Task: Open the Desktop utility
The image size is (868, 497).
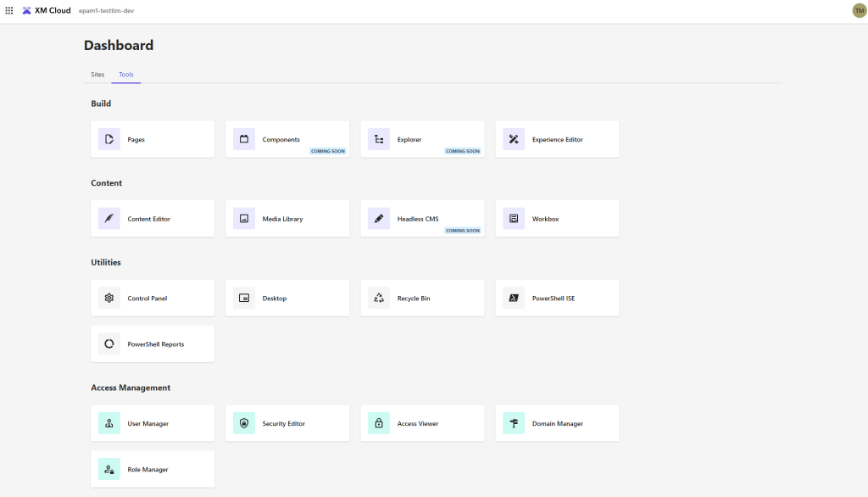Action: 287,298
